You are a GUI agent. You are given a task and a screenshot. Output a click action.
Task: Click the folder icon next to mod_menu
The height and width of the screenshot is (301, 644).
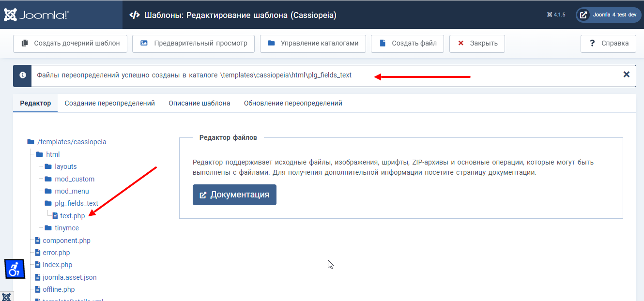point(48,191)
